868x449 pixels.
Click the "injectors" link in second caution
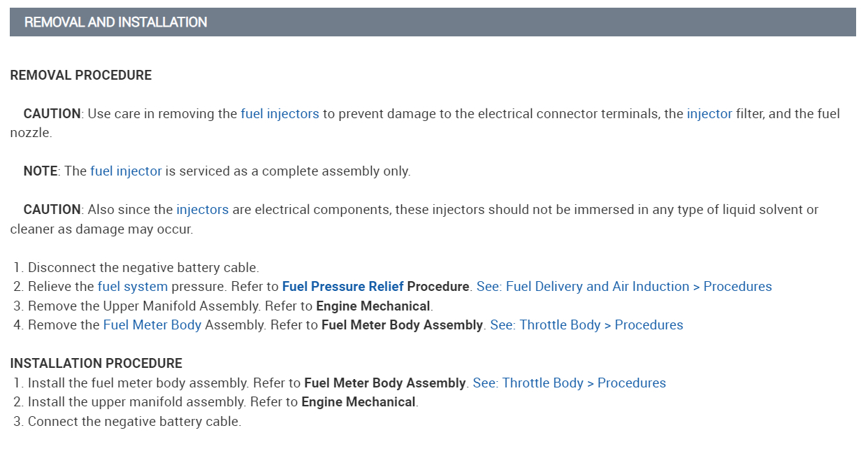[x=202, y=210]
